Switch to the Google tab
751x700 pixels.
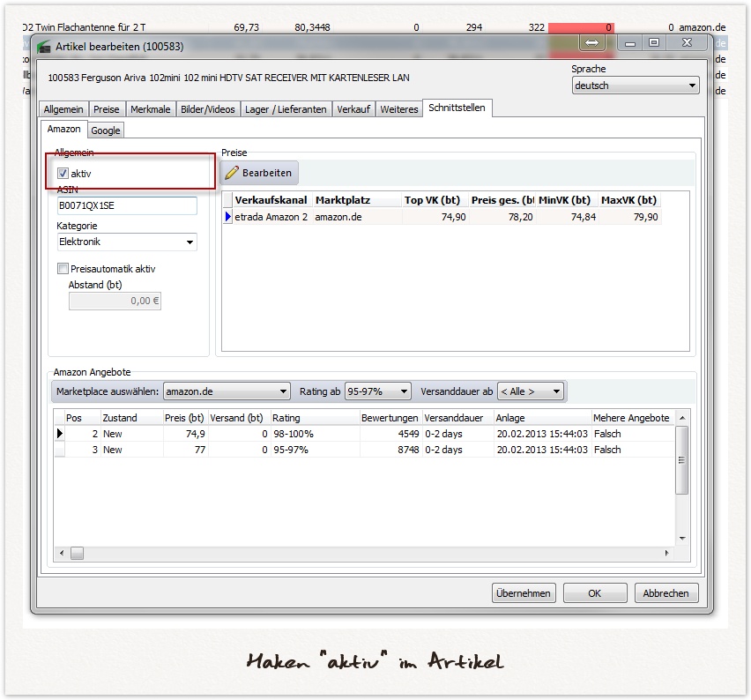[106, 130]
